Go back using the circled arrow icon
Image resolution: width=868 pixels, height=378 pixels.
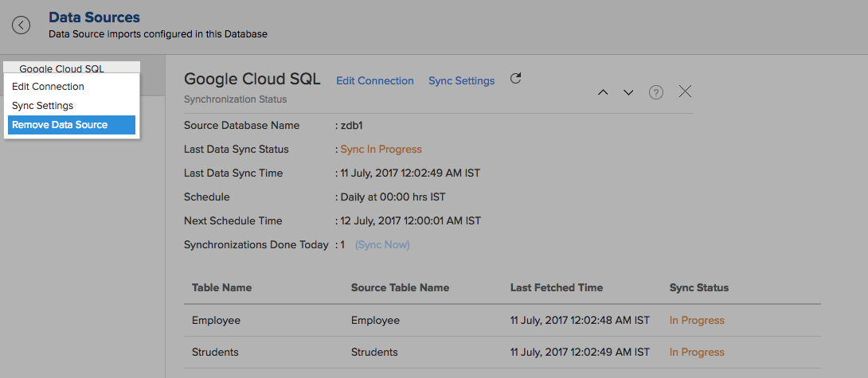tap(21, 25)
